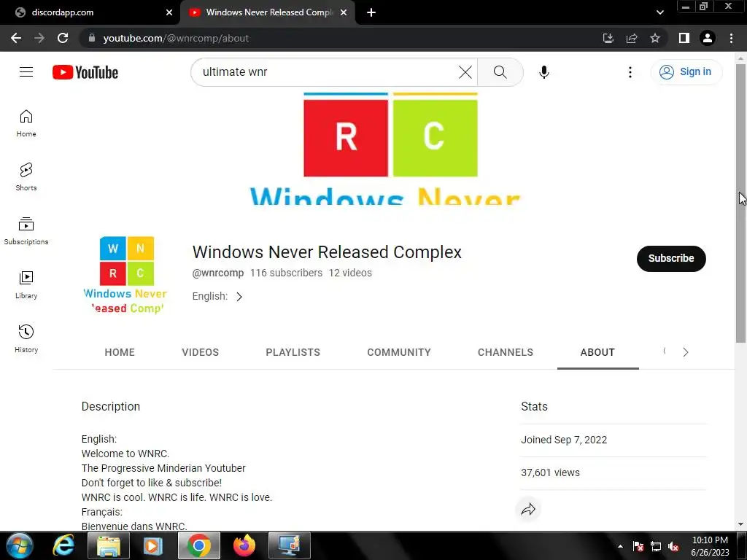Click the '37,601 views' stat
Viewport: 747px width, 560px height.
(x=550, y=472)
